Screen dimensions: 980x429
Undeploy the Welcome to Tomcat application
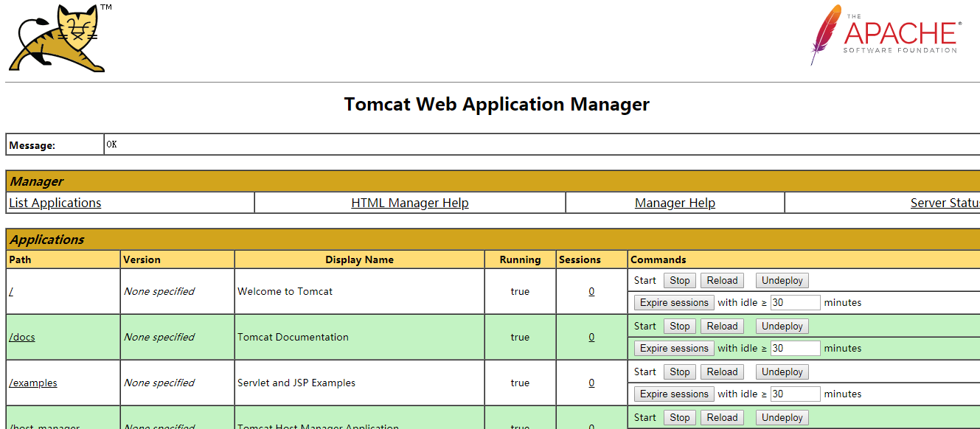point(782,280)
